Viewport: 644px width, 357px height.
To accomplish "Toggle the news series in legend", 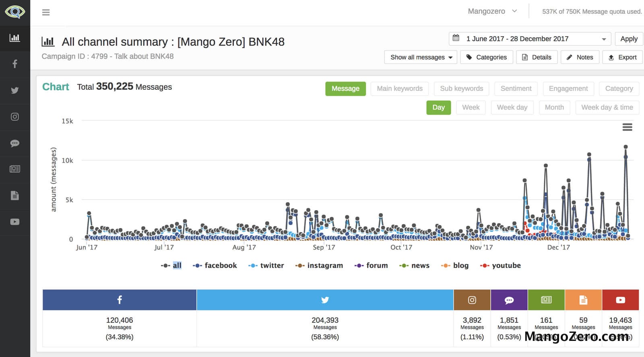I will 414,266.
